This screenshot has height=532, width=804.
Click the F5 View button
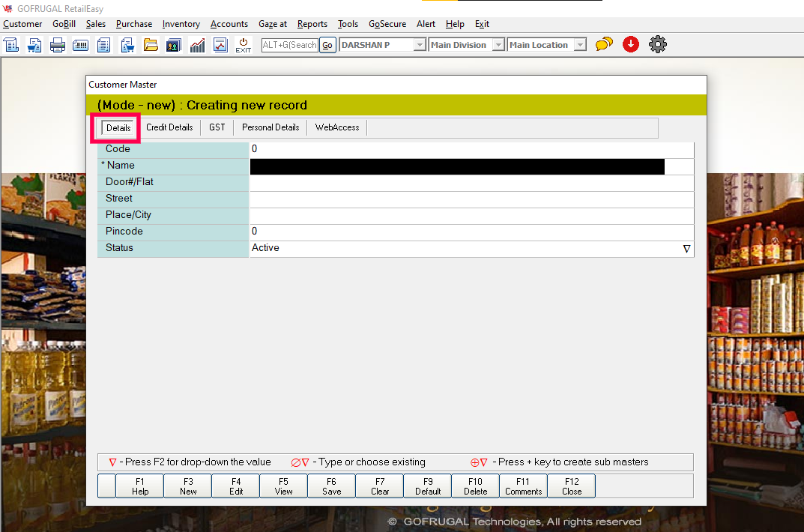tap(283, 486)
